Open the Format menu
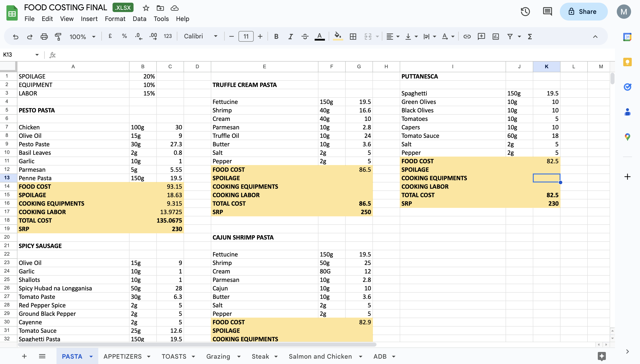This screenshot has width=640, height=364. point(115,19)
